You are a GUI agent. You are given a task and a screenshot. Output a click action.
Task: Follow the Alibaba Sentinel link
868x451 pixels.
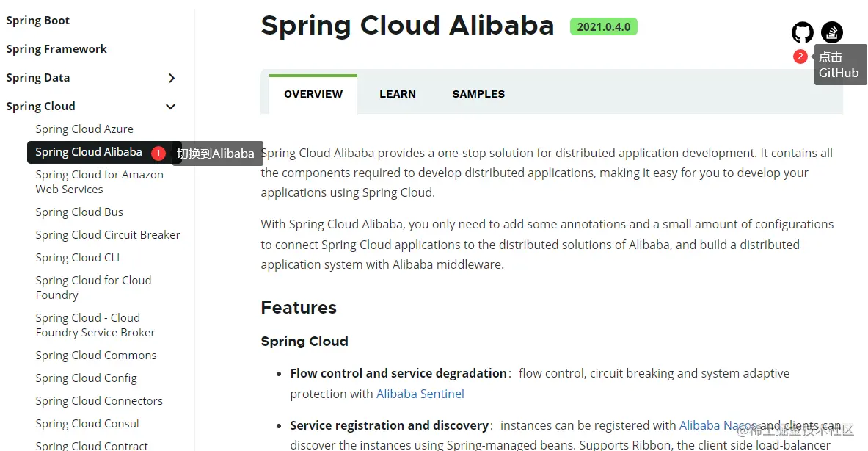tap(420, 394)
